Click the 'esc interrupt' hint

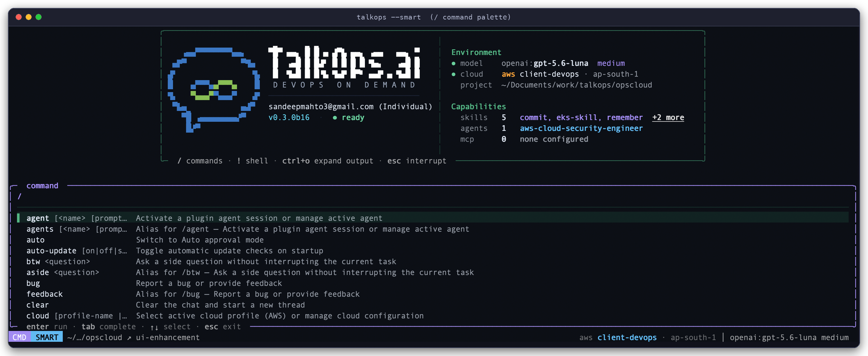pyautogui.click(x=416, y=161)
